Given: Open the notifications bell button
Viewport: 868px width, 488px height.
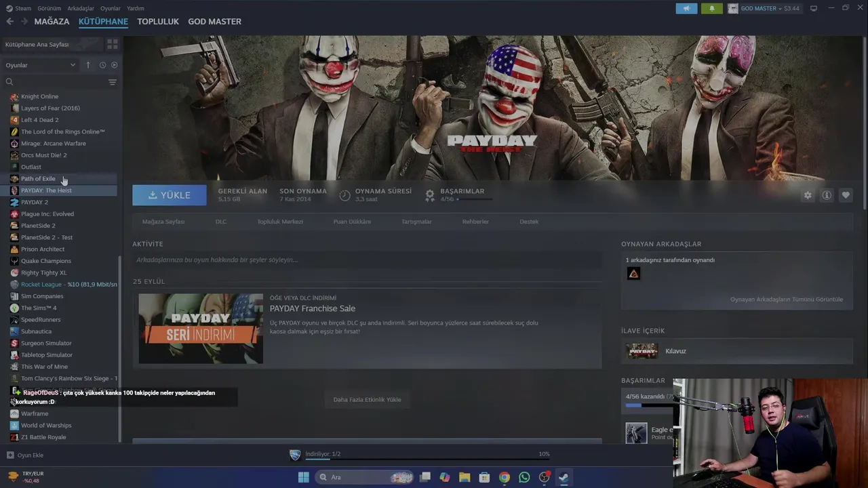Looking at the screenshot, I should click(x=711, y=8).
